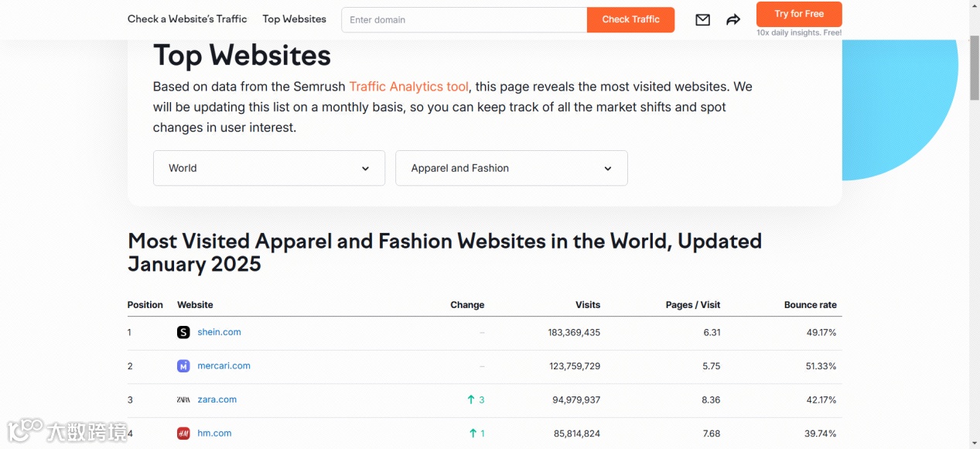Click the Mercari logo icon
The height and width of the screenshot is (449, 980).
[x=183, y=366]
